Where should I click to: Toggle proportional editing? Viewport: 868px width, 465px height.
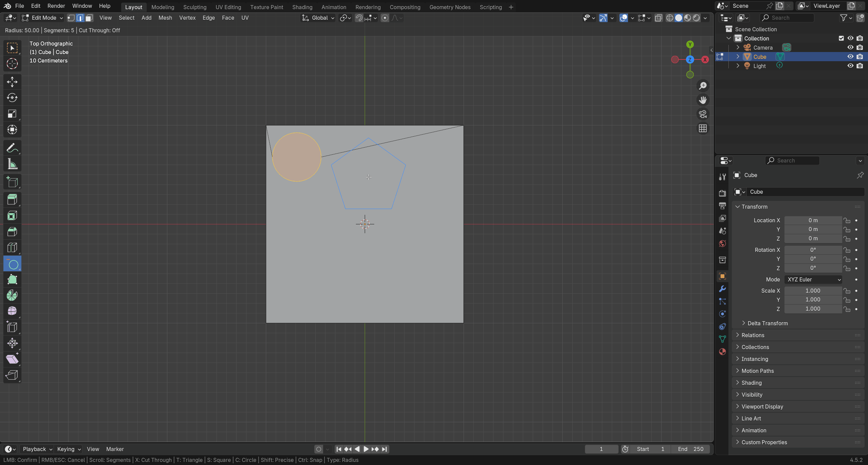[385, 18]
